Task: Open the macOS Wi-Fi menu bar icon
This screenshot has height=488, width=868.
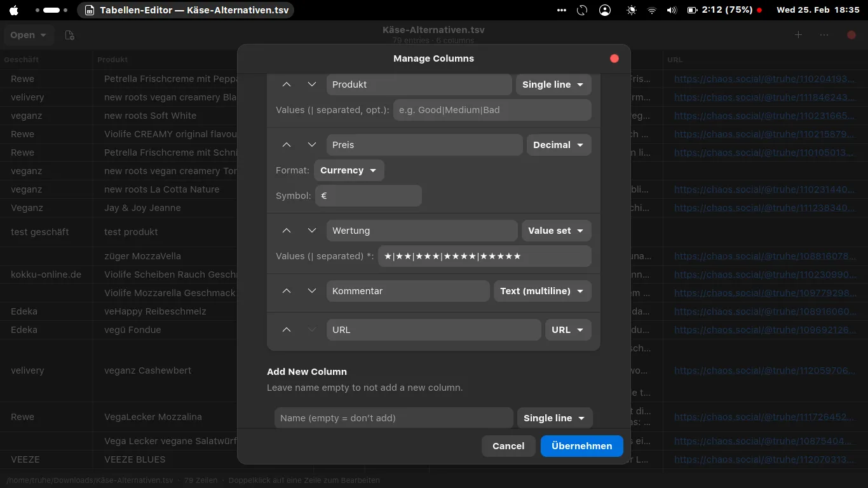Action: click(x=651, y=10)
